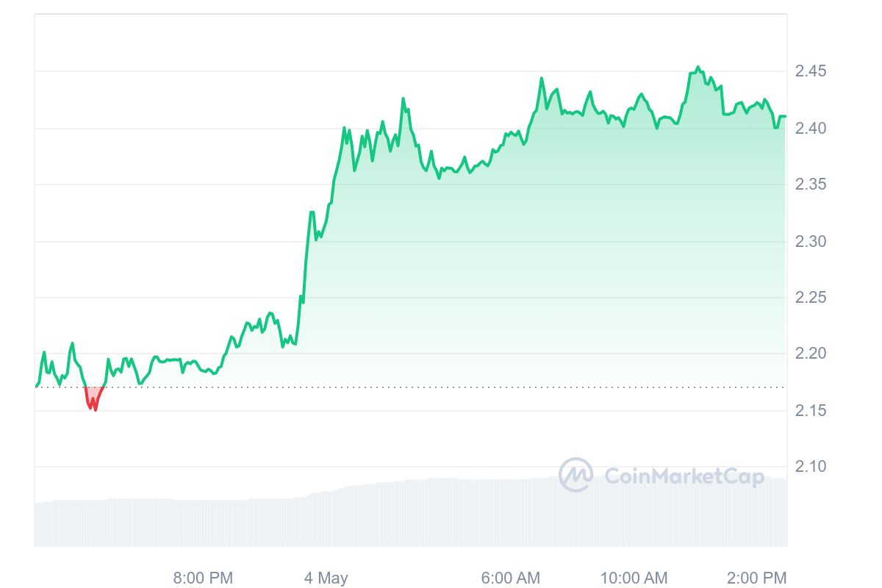Click the right end of the price line
The image size is (882, 588).
(x=784, y=116)
